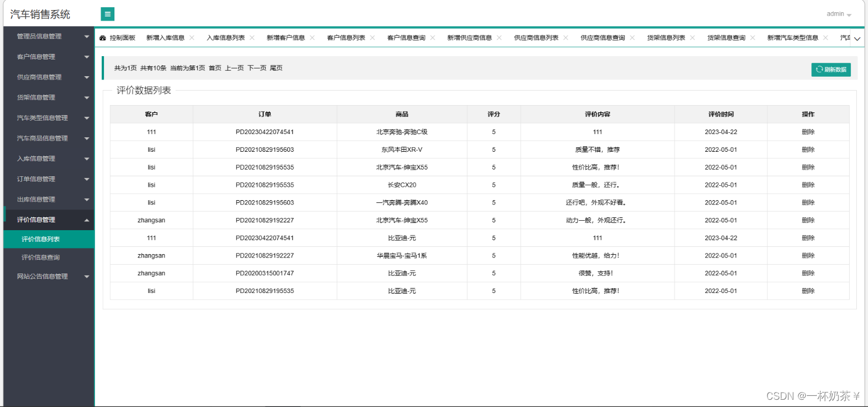Expand 出库信息管理 sidebar menu
This screenshot has height=407, width=868.
pyautogui.click(x=49, y=199)
